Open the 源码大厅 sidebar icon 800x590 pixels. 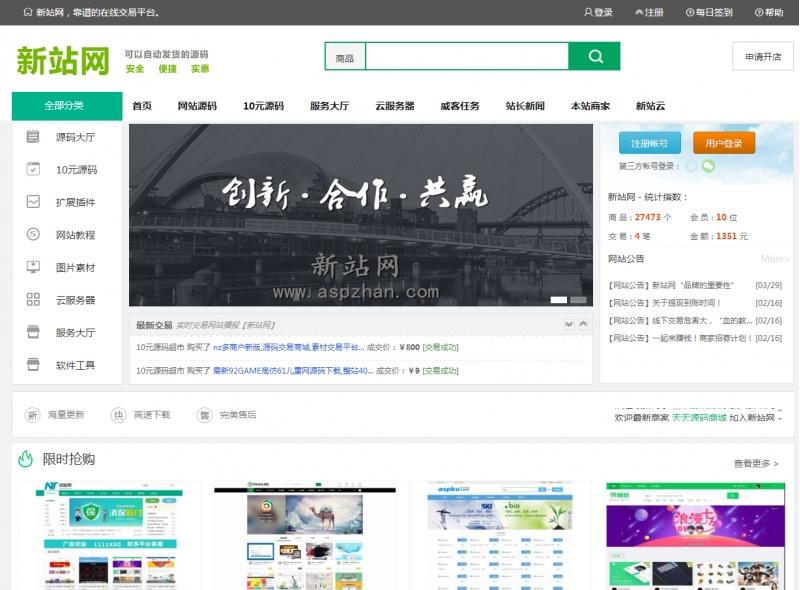(33, 137)
